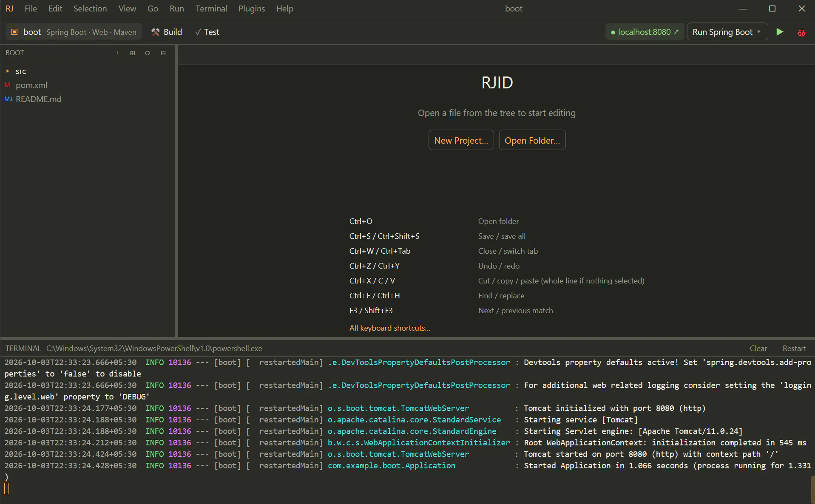Click the Maven icon beside pom.xml
The width and height of the screenshot is (815, 504).
[7, 85]
